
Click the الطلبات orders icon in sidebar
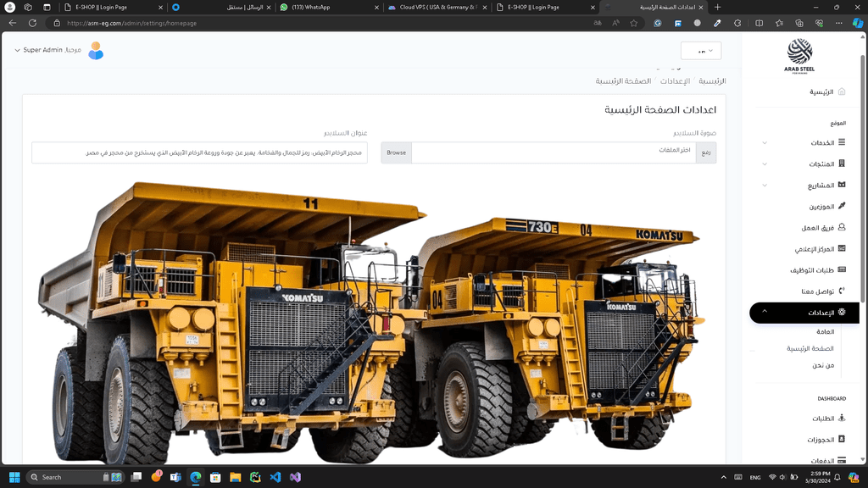(x=842, y=419)
